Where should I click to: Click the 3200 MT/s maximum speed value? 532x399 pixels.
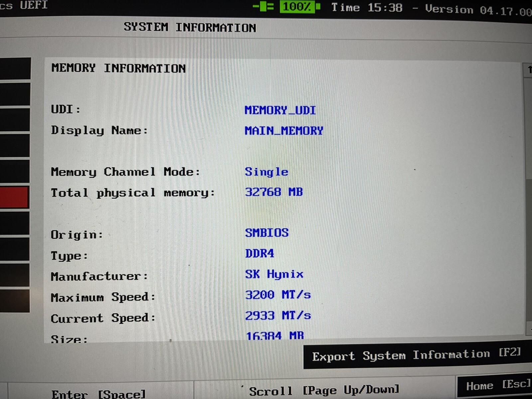click(278, 295)
